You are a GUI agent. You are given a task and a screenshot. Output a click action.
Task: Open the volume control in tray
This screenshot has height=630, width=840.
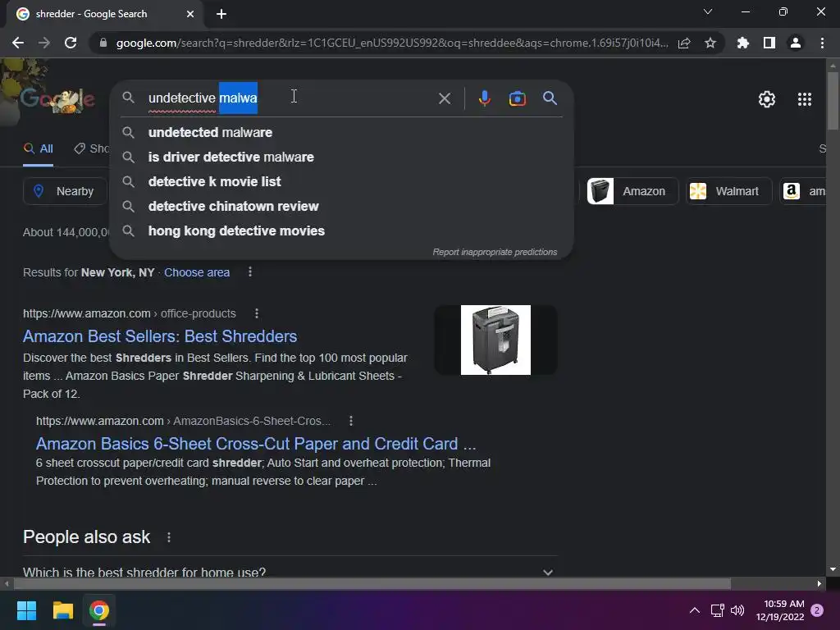pos(737,610)
